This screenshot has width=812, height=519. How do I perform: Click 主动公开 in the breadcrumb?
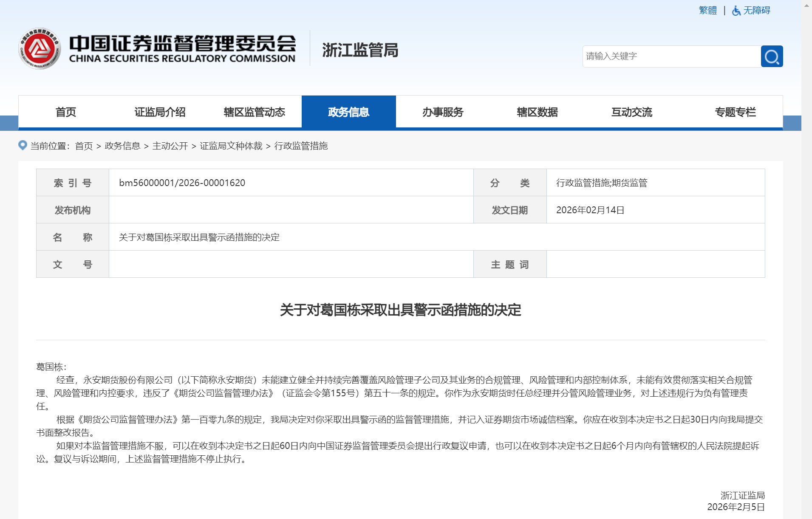tap(170, 146)
